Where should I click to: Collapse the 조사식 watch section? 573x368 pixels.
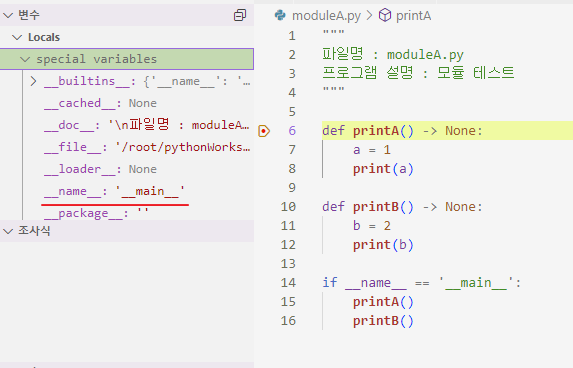tap(8, 231)
